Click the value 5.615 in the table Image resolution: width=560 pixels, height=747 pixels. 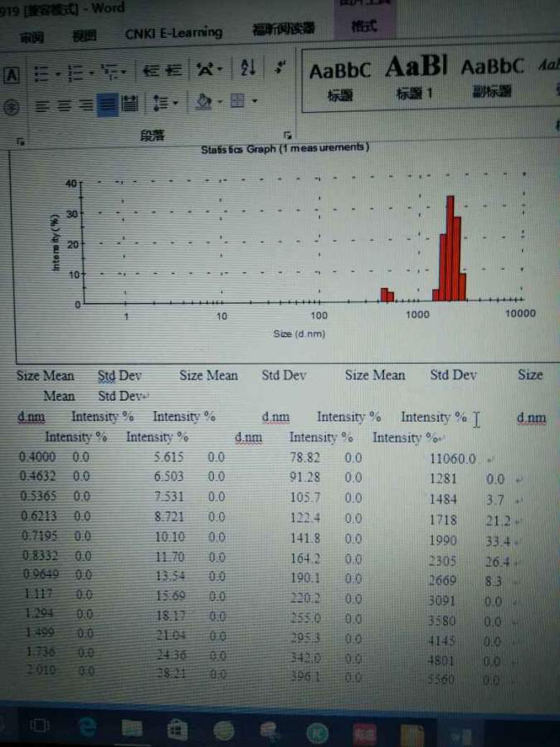(168, 456)
